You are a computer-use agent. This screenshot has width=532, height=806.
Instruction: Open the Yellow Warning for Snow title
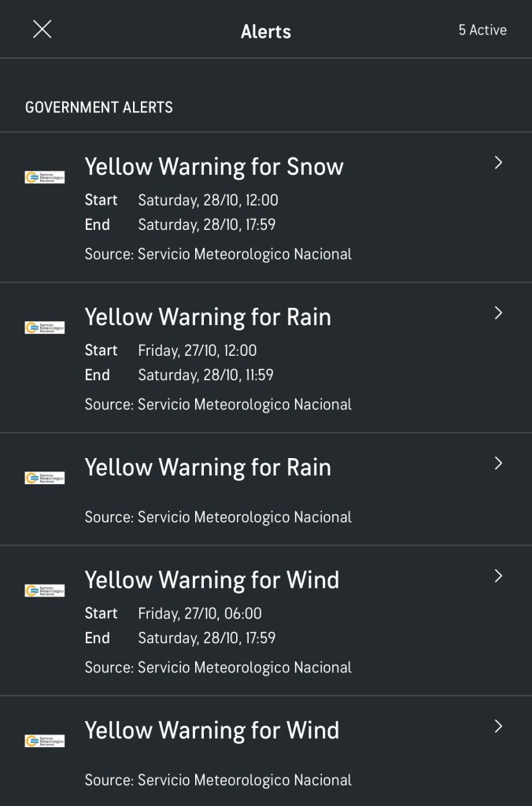(214, 167)
